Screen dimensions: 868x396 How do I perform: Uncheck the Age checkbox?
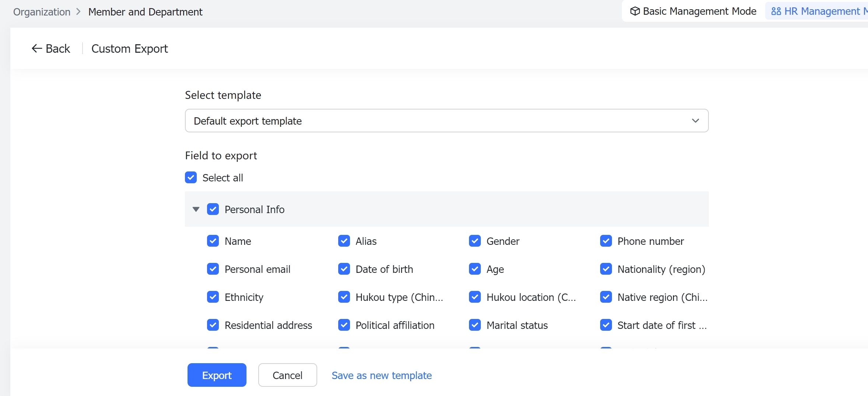(475, 269)
